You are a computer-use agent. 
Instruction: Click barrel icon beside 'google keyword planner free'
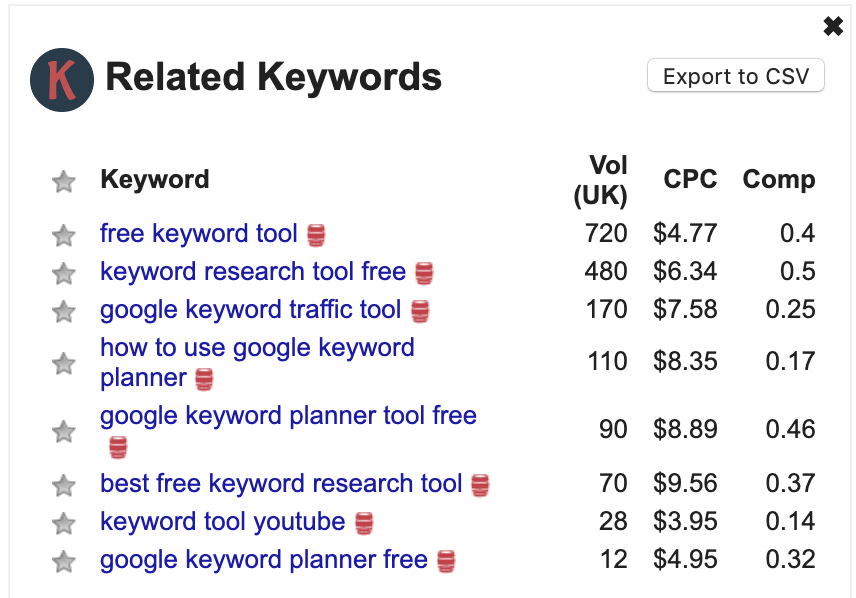coord(446,561)
